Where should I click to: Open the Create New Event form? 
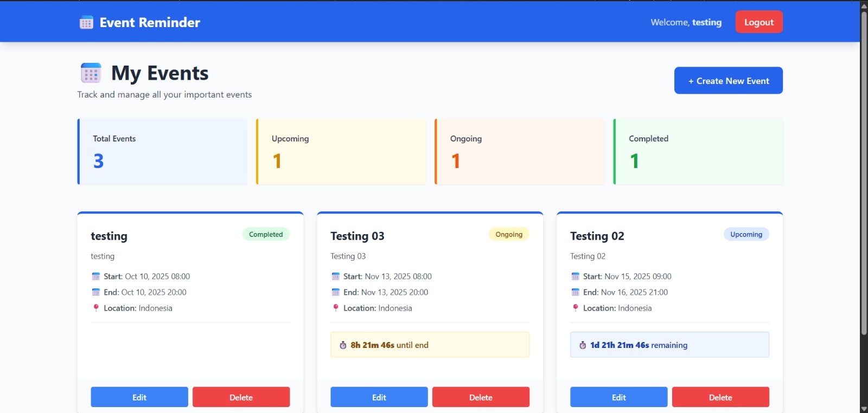pyautogui.click(x=728, y=81)
